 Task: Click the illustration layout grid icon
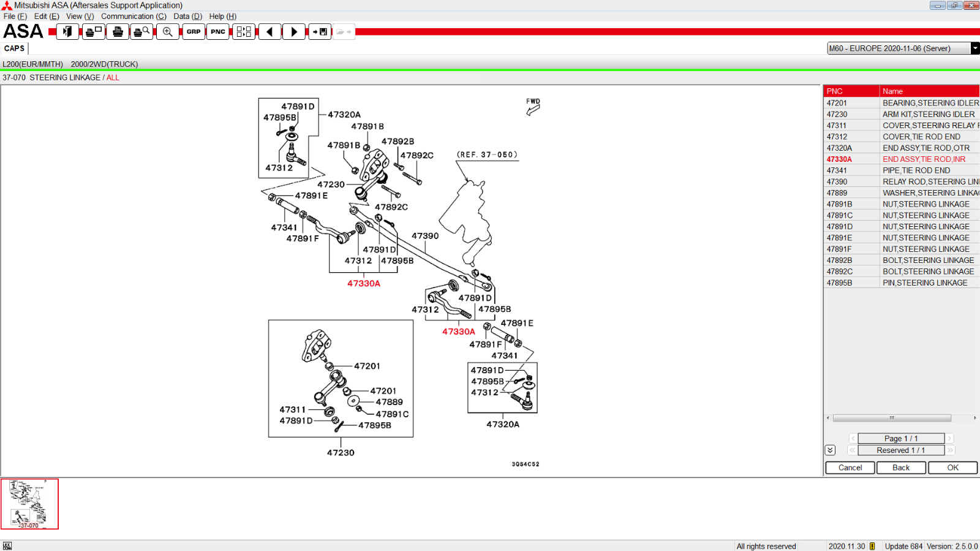coord(244,32)
